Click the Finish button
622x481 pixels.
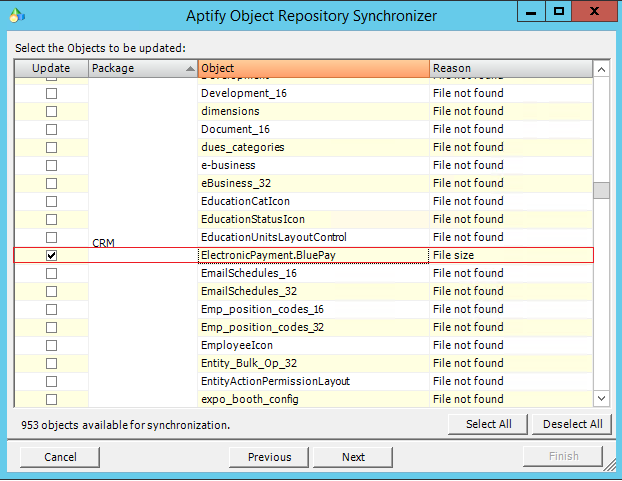pyautogui.click(x=563, y=456)
